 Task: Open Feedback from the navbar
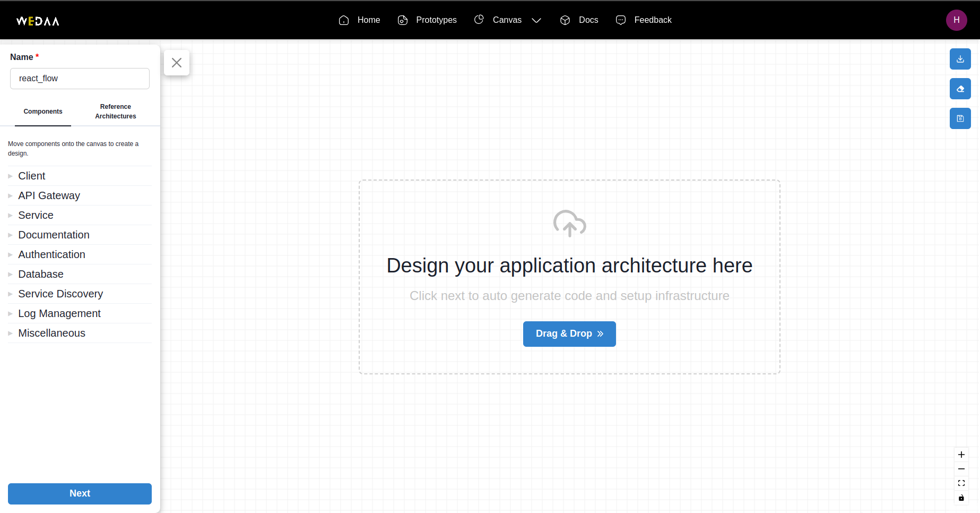tap(653, 20)
